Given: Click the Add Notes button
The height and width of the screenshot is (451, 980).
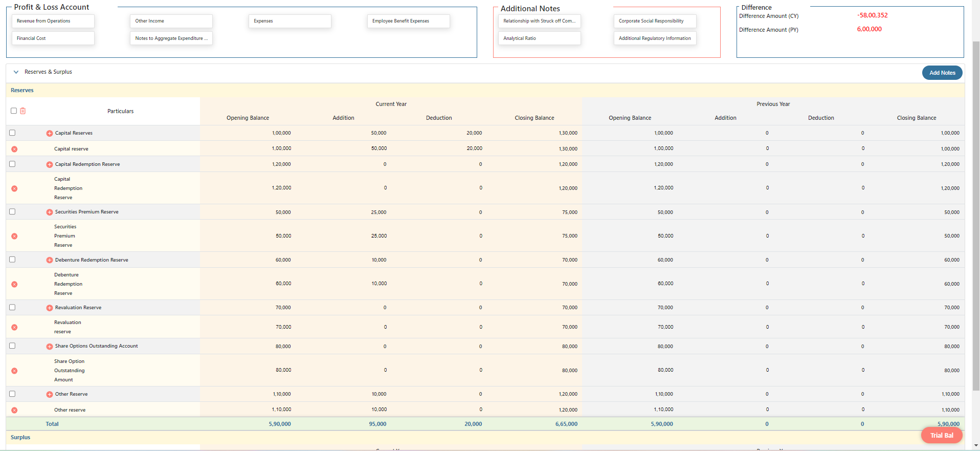Looking at the screenshot, I should click(x=942, y=73).
